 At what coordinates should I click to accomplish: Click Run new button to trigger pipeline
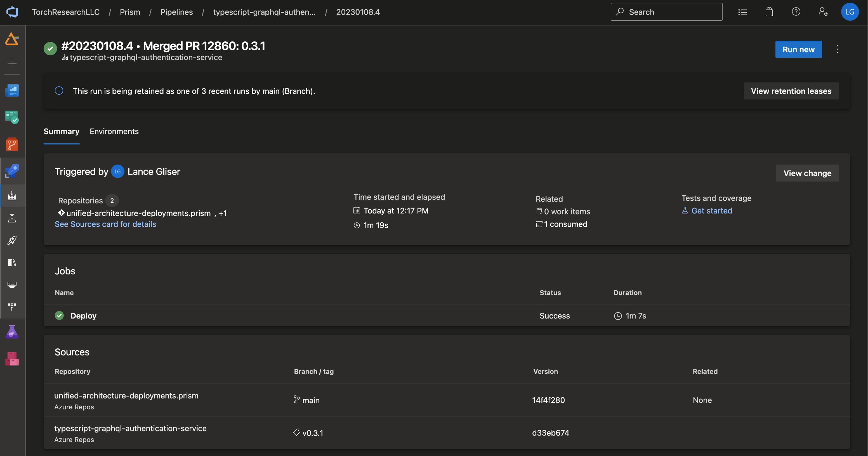(x=799, y=49)
